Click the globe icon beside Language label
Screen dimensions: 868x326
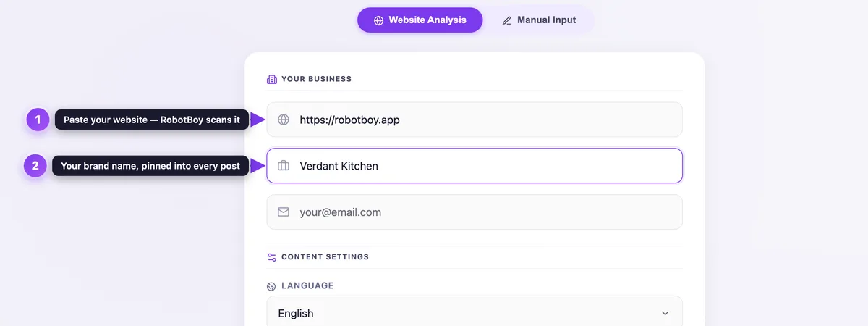coord(271,286)
